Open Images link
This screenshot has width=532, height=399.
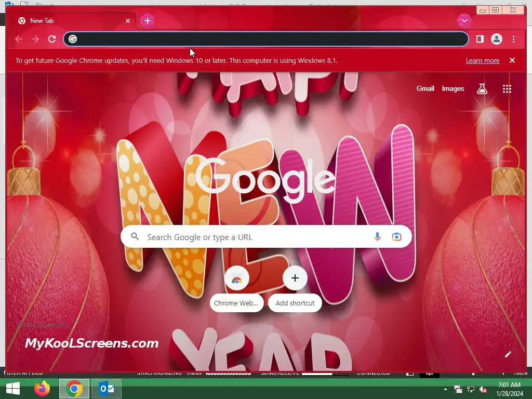tap(453, 88)
